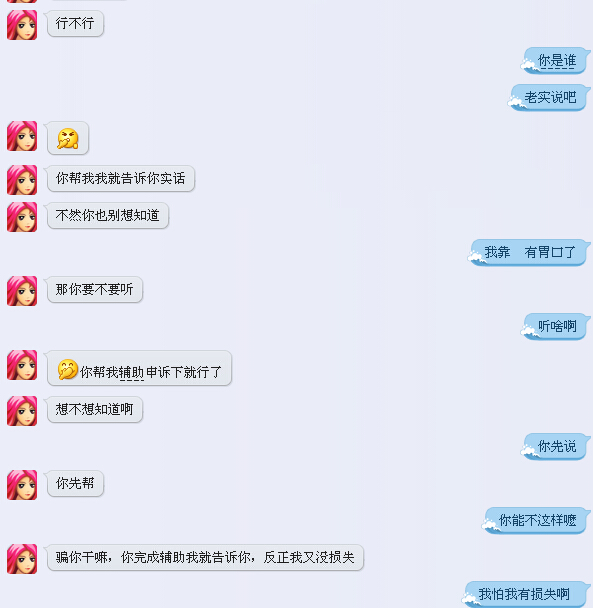The height and width of the screenshot is (608, 593).
Task: Select the "我靠 有胃口了" bubble
Action: pos(529,252)
